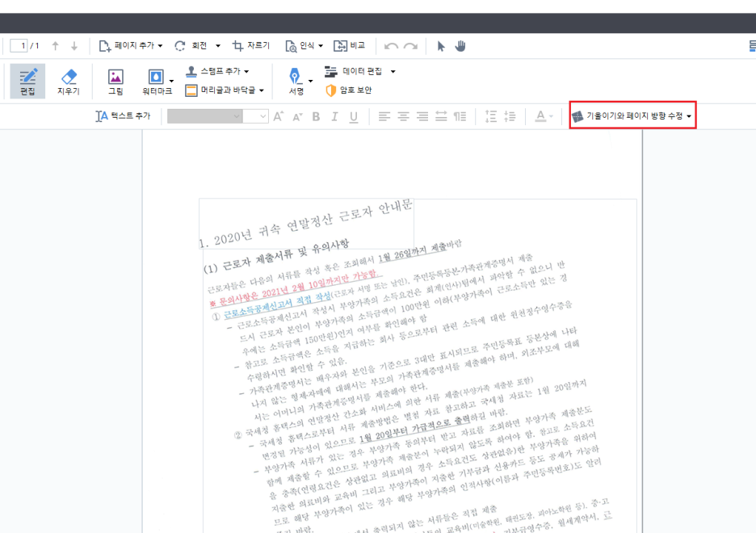Open the 인식 recognition dropdown

coord(304,46)
